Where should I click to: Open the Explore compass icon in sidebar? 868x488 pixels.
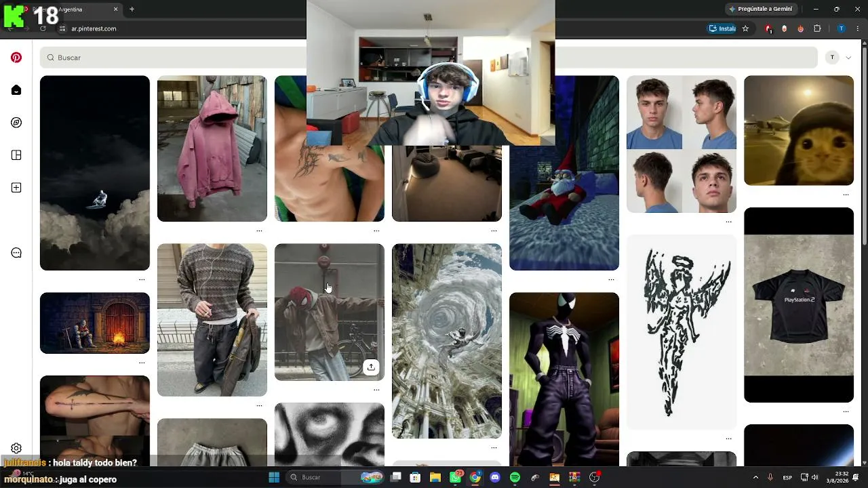(x=16, y=123)
